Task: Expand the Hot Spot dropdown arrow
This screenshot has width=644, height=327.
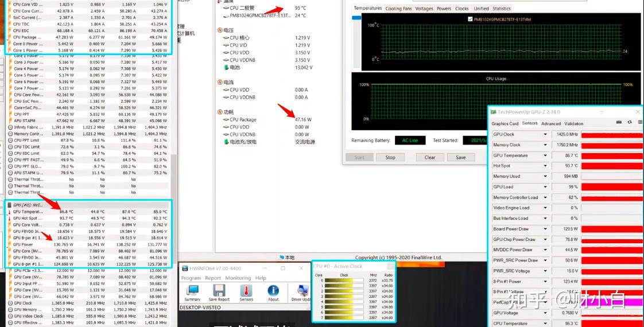Action: [545, 166]
